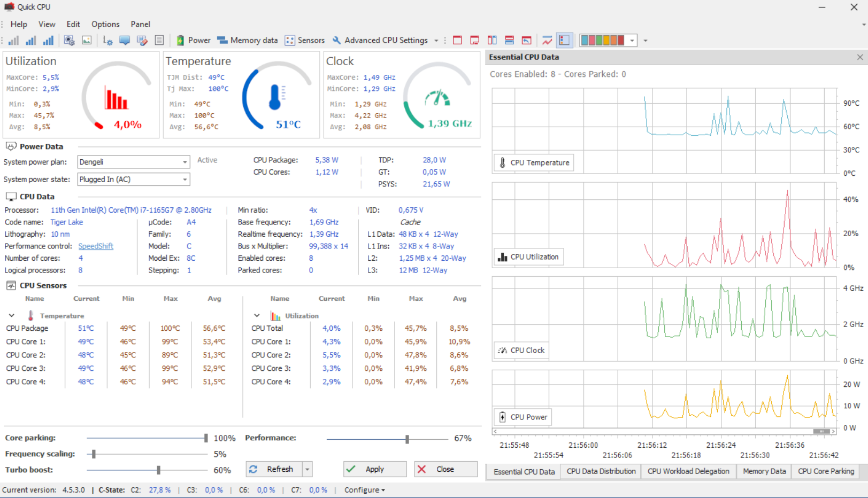Open the Help menu

click(x=19, y=25)
